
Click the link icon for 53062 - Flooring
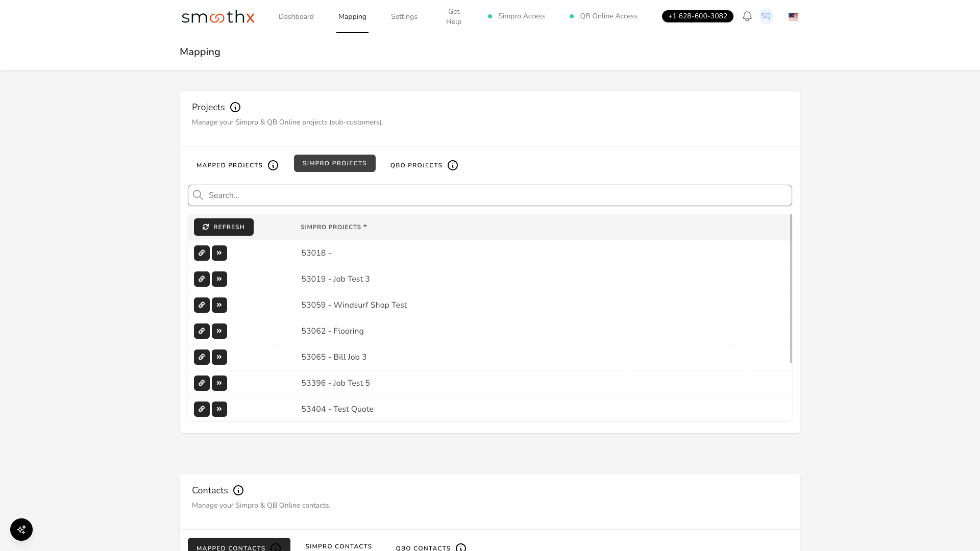point(202,331)
